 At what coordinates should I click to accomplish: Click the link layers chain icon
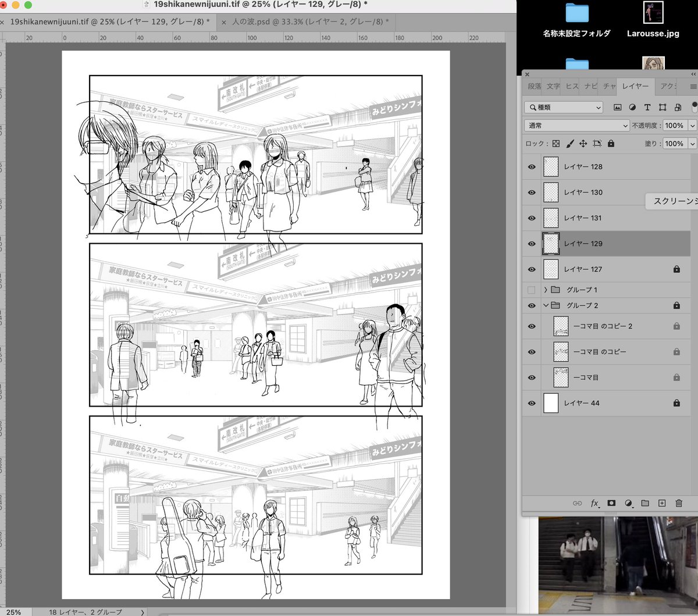[577, 503]
